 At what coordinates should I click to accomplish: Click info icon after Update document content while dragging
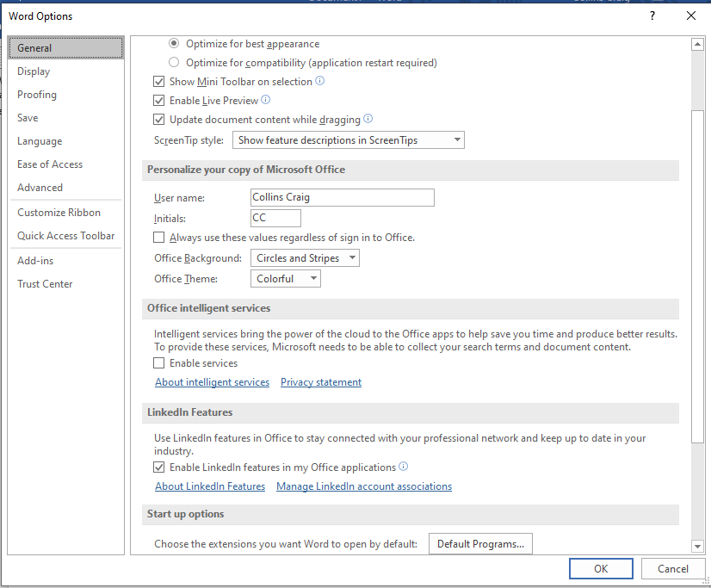click(x=368, y=119)
